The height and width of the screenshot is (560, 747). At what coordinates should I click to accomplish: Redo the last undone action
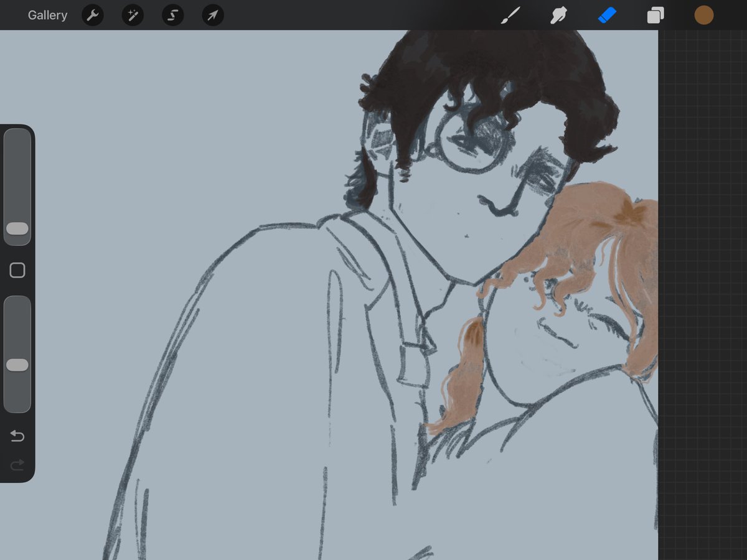click(x=17, y=464)
